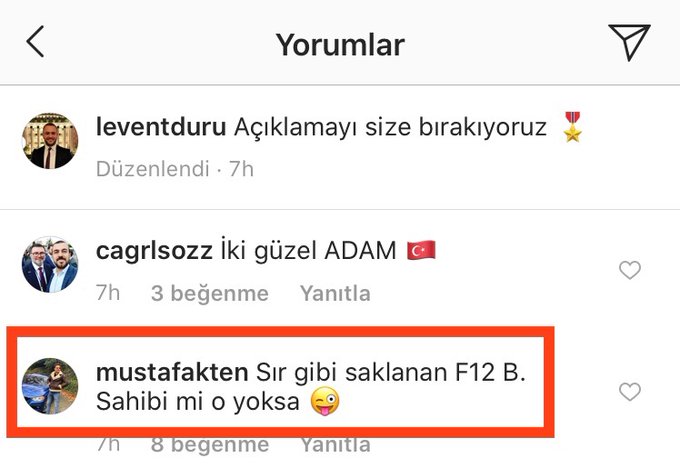Open cagrlsozz's profile picture
Image resolution: width=680 pixels, height=468 pixels.
point(50,264)
